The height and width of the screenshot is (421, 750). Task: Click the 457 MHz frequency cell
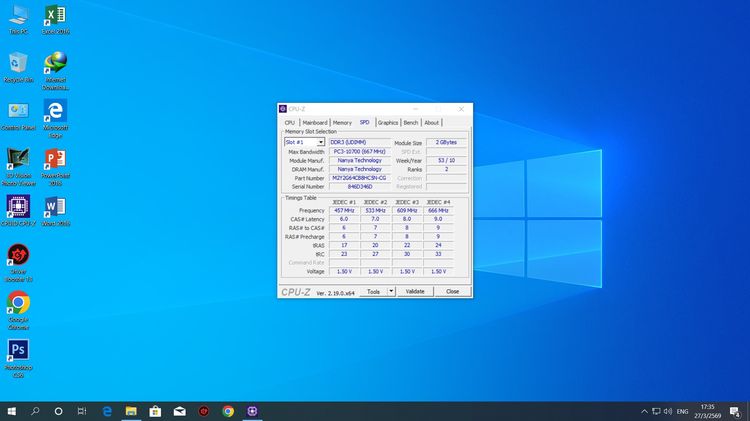[344, 210]
